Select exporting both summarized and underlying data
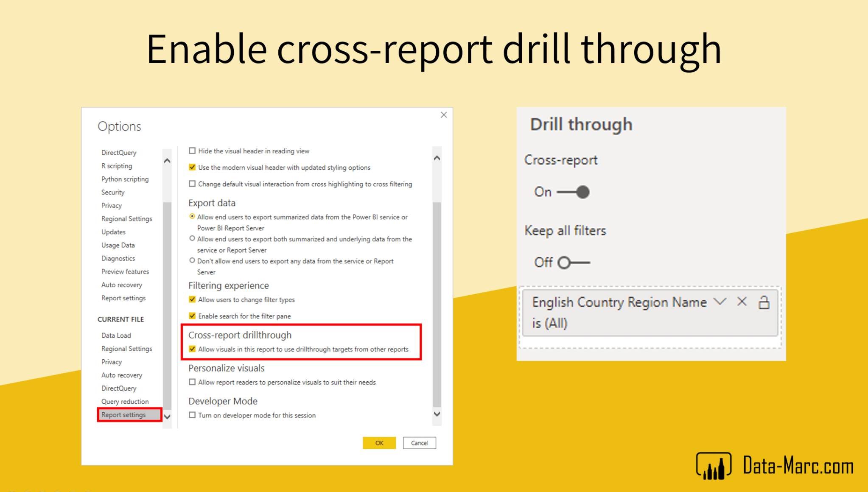 (192, 238)
